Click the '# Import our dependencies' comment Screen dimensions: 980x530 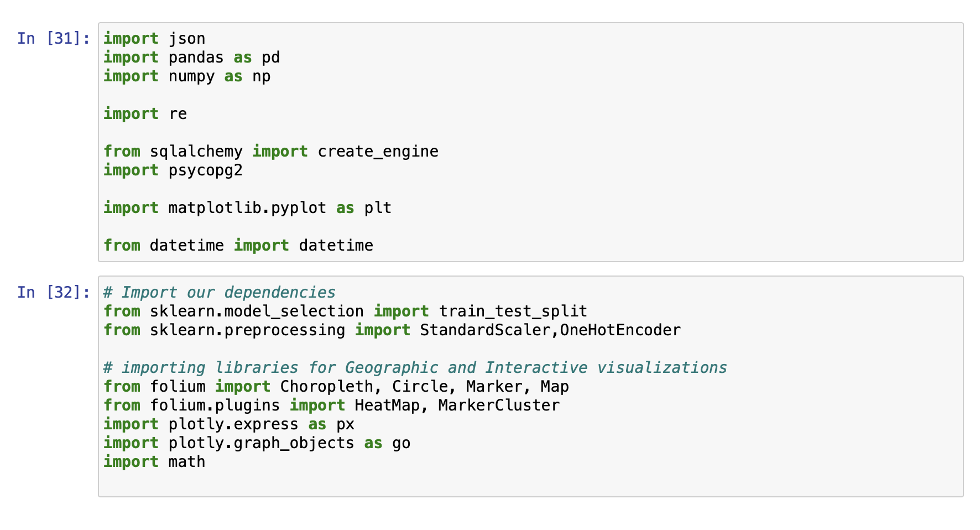click(220, 292)
